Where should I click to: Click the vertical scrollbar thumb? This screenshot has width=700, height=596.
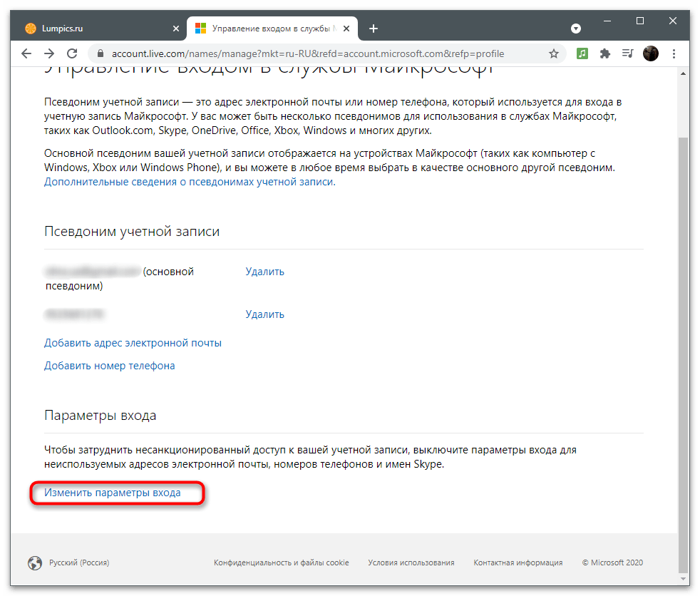point(683,355)
